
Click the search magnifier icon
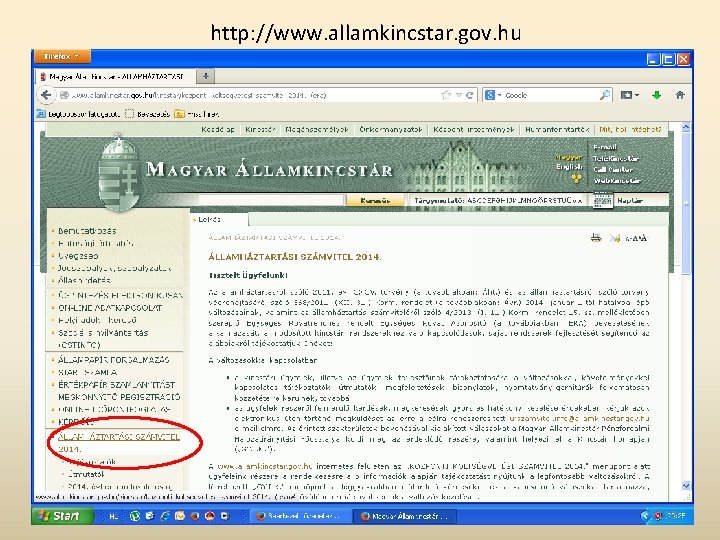click(605, 95)
